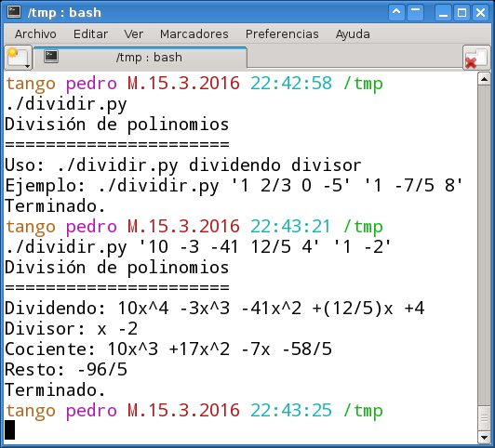495x448 pixels.
Task: Open the Marcadores menu
Action: 194,34
